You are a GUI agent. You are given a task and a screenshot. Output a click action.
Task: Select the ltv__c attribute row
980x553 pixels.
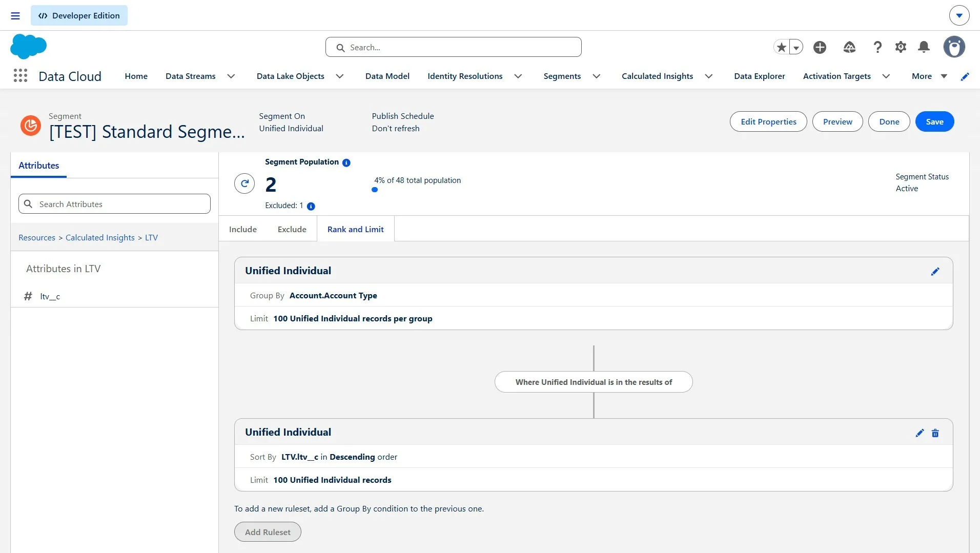click(x=115, y=296)
